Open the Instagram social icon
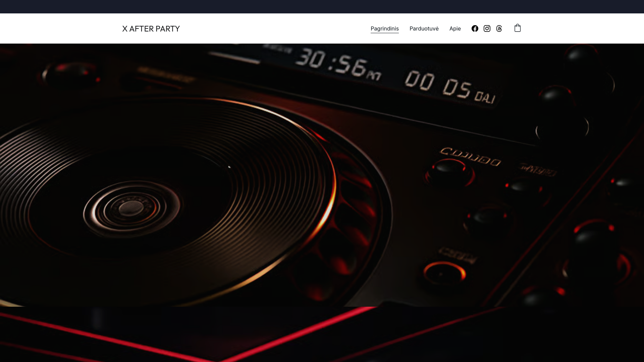 pyautogui.click(x=487, y=28)
